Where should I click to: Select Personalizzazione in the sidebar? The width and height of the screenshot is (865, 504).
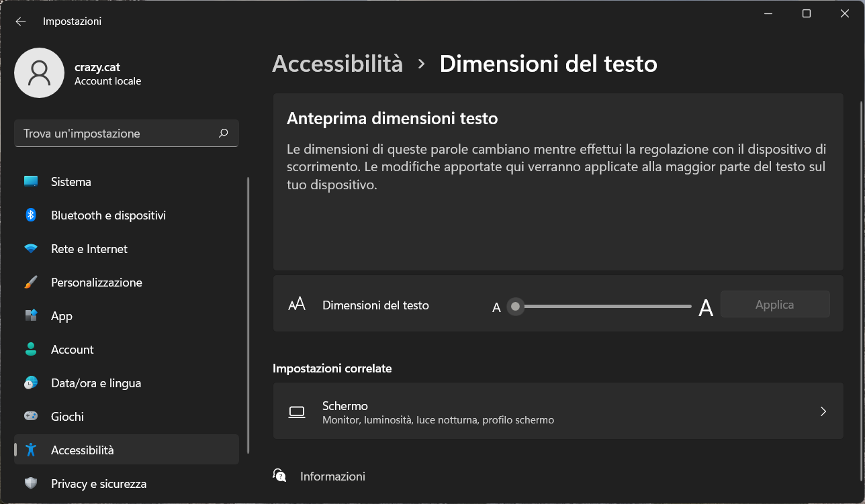point(126,282)
